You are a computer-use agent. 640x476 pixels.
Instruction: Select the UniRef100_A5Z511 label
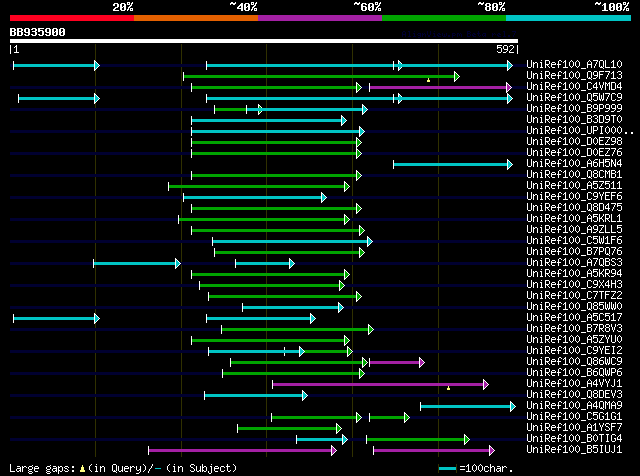tap(574, 186)
